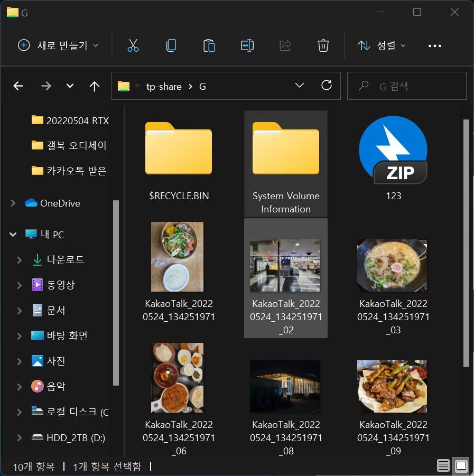Viewport: 474px width, 476px height.
Task: Open tp-share from the breadcrumb path
Action: [163, 86]
